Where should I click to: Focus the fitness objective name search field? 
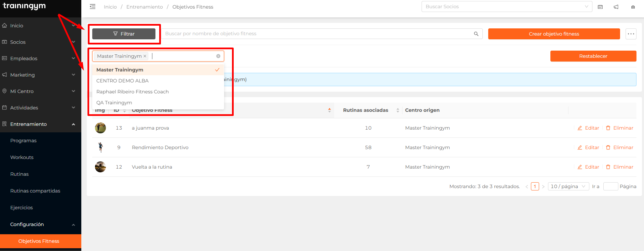click(x=318, y=34)
